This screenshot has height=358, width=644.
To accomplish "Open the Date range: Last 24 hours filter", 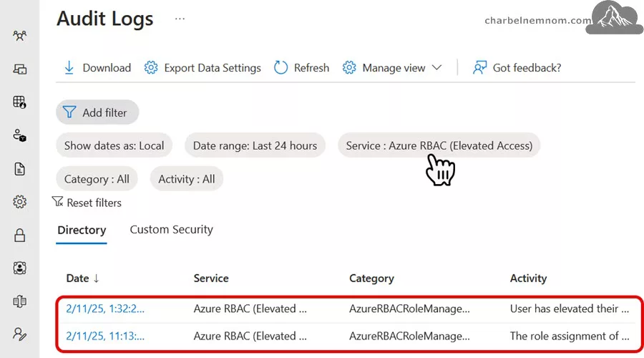I will coord(255,145).
